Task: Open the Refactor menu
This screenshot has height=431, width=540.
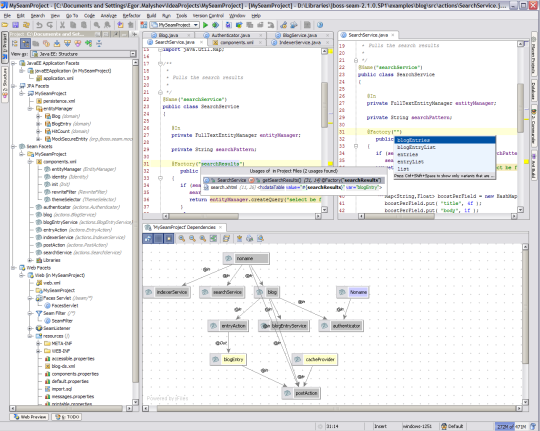Action: coord(132,16)
